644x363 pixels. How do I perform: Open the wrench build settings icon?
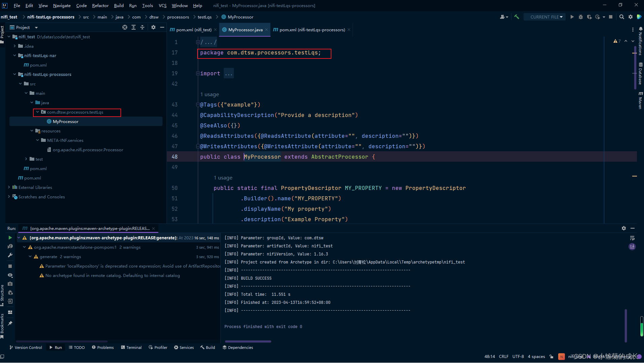(x=10, y=255)
